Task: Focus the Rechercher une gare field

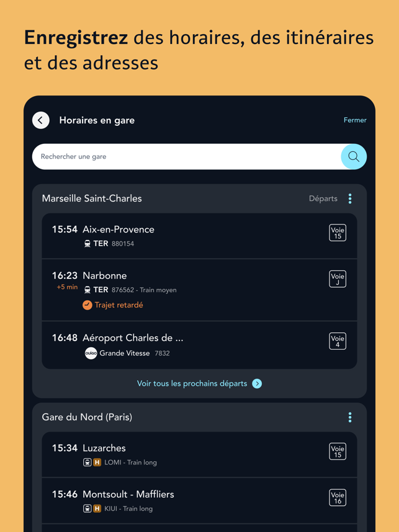Action: point(187,156)
